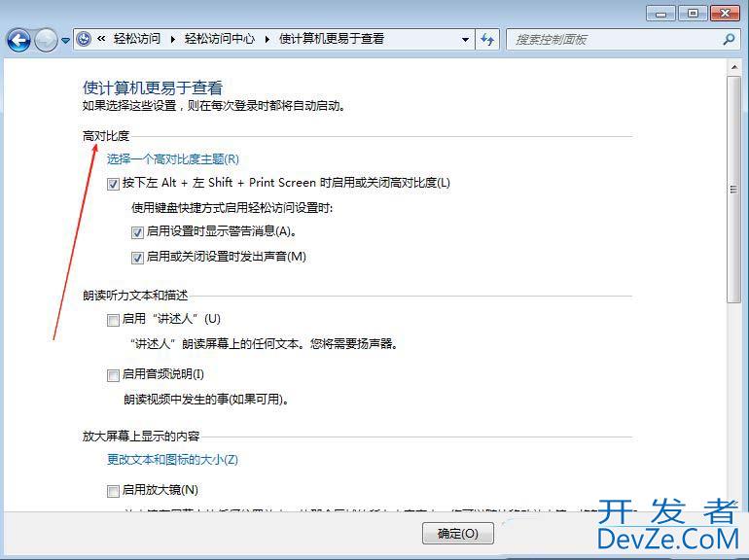This screenshot has height=560, width=749.
Task: Open the 轻松访问中心 breadcrumb
Action: pyautogui.click(x=219, y=39)
